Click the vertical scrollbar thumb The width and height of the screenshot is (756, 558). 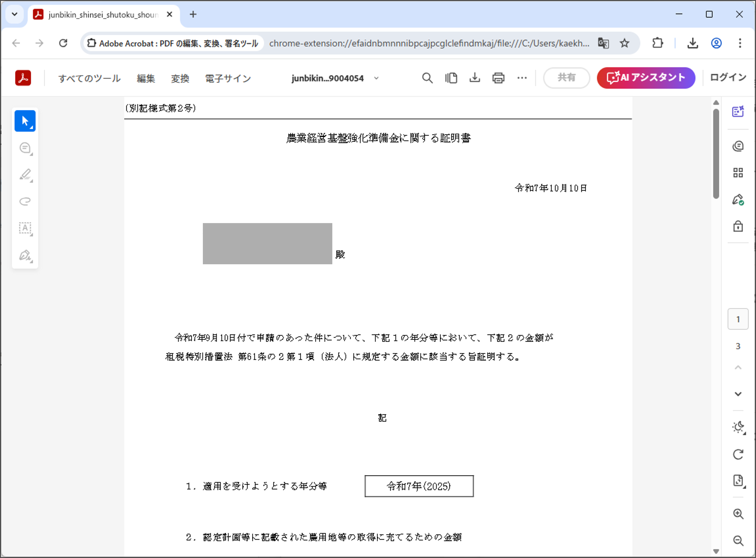tap(716, 154)
